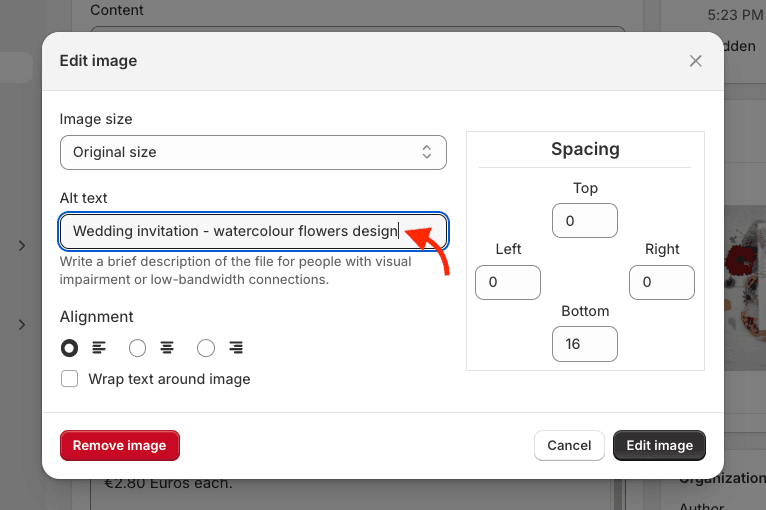766x510 pixels.
Task: Click the Top spacing field
Action: point(585,221)
